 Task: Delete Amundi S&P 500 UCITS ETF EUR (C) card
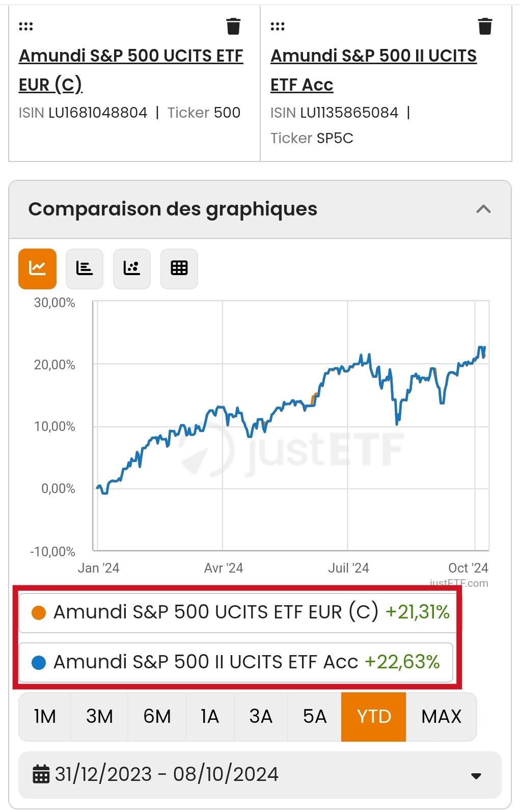(233, 26)
